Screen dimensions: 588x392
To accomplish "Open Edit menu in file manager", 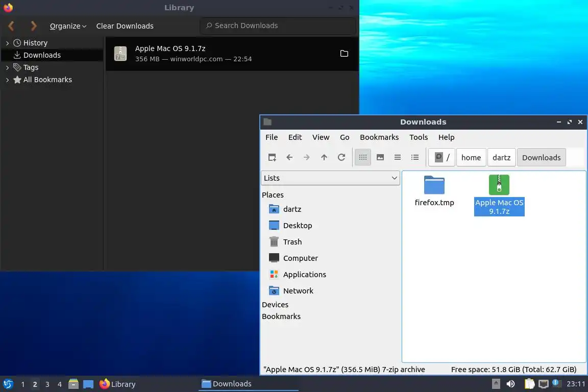I will (295, 137).
